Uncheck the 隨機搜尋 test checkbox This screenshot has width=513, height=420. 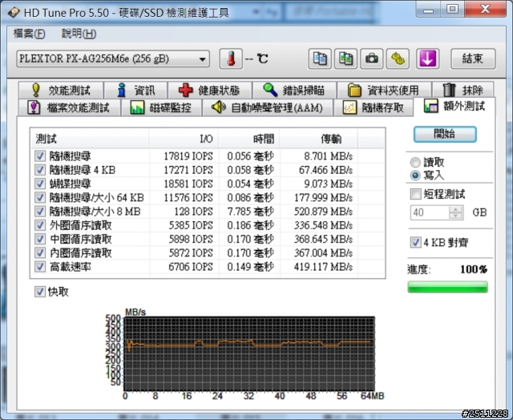pyautogui.click(x=40, y=155)
